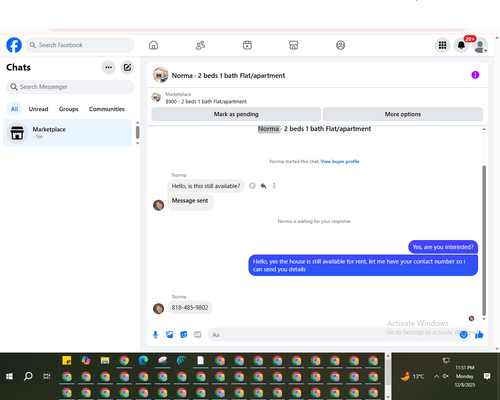Open Microsoft Edge from the taskbar

(143, 360)
